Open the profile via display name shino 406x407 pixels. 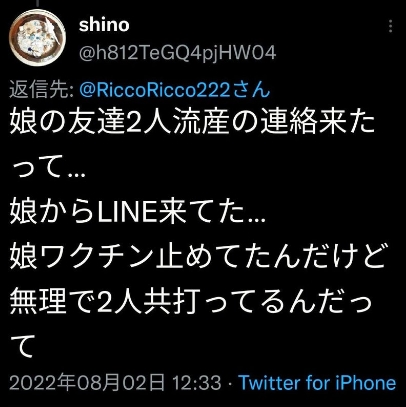[104, 25]
